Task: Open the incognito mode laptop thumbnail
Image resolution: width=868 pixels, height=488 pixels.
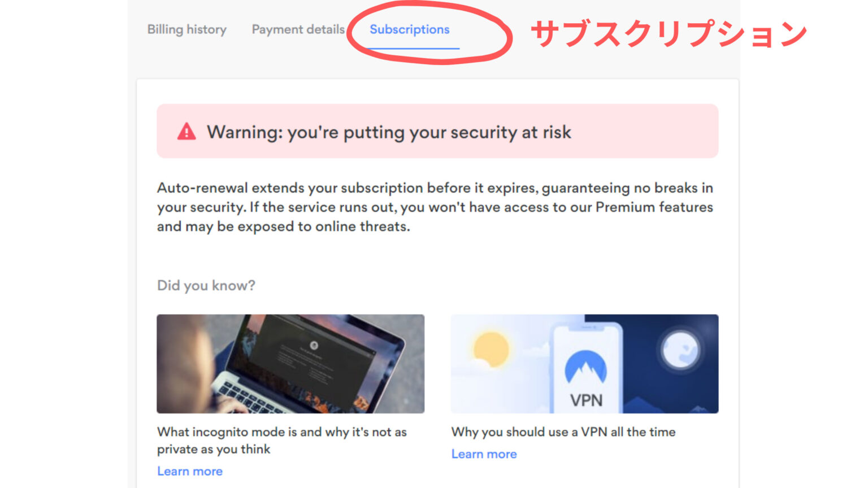Action: tap(290, 364)
